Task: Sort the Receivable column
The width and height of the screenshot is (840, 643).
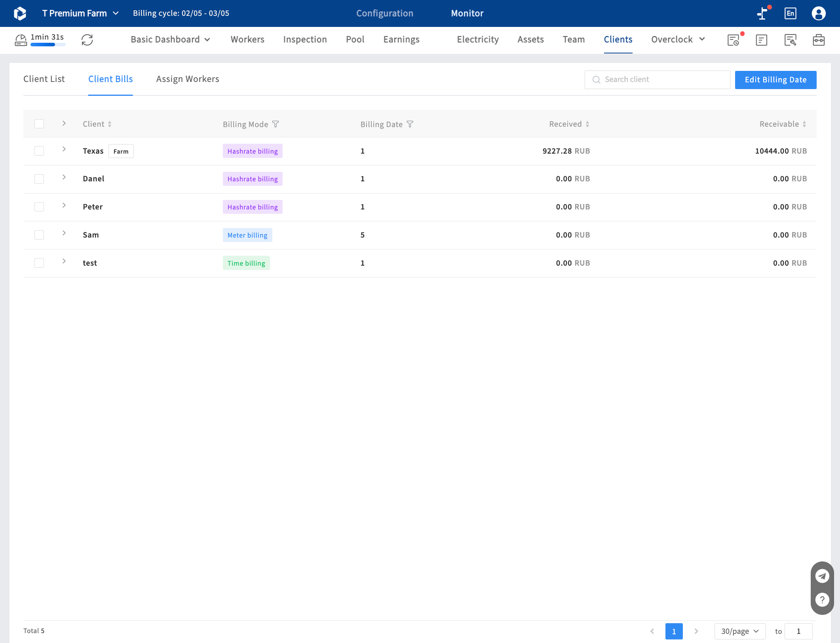Action: (x=804, y=124)
